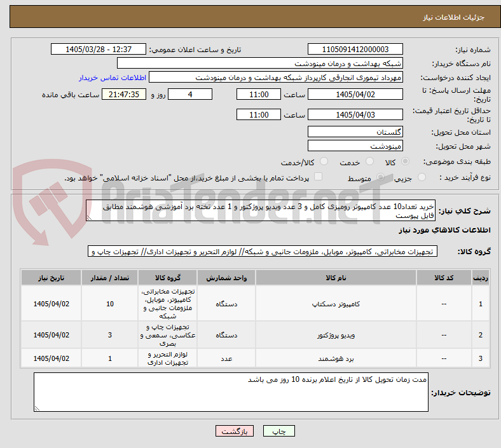Click the ویدیو پروژکتور item name cell
Image resolution: width=501 pixels, height=448 pixels.
336,335
